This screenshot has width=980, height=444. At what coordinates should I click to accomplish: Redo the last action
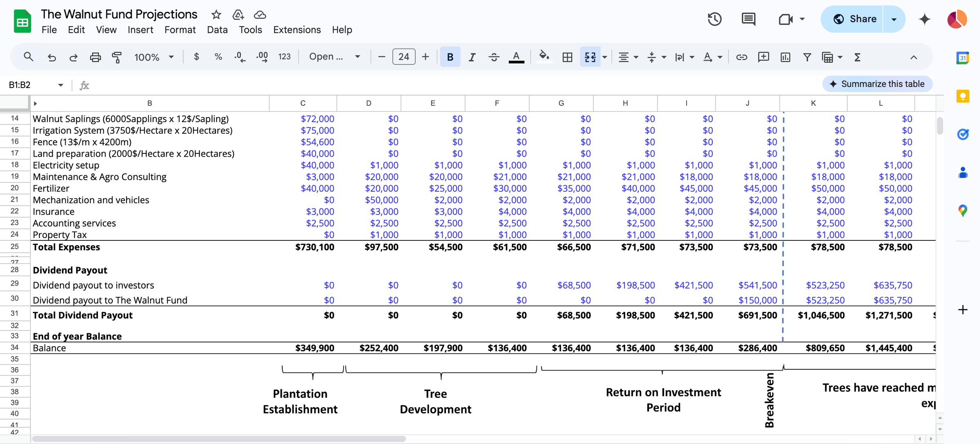point(73,57)
